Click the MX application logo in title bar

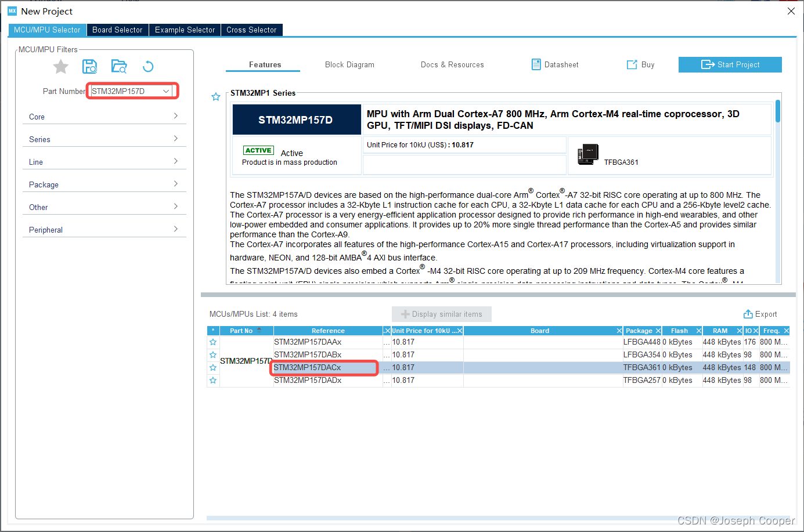(x=12, y=11)
